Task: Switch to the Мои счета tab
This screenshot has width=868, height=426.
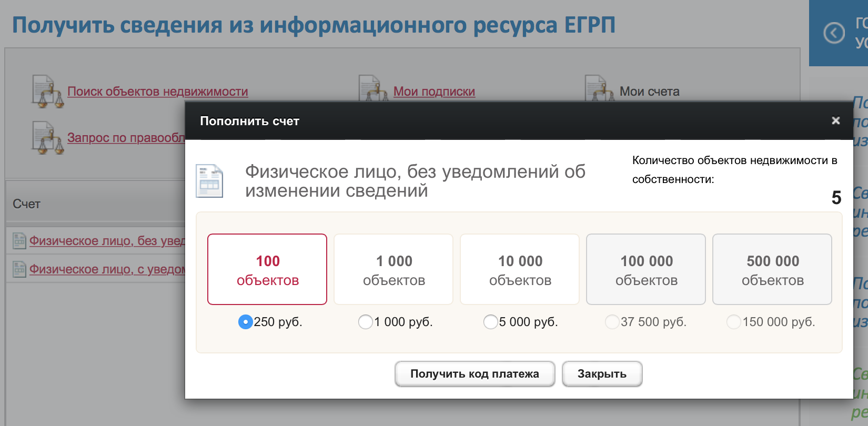Action: [x=649, y=92]
